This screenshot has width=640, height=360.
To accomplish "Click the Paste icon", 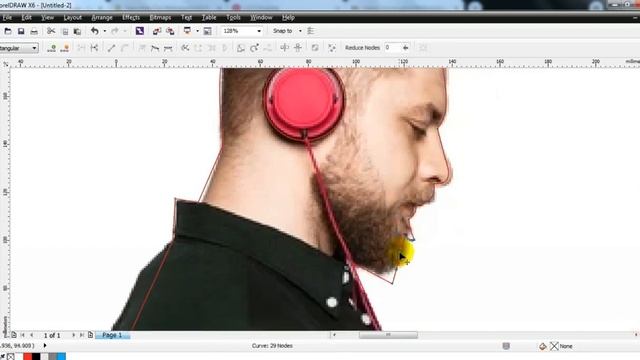I will click(77, 31).
